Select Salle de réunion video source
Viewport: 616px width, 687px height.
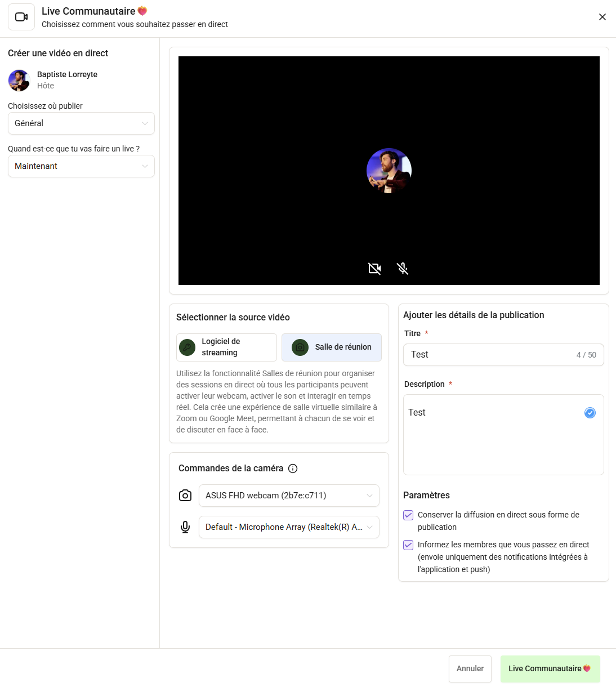click(x=332, y=347)
